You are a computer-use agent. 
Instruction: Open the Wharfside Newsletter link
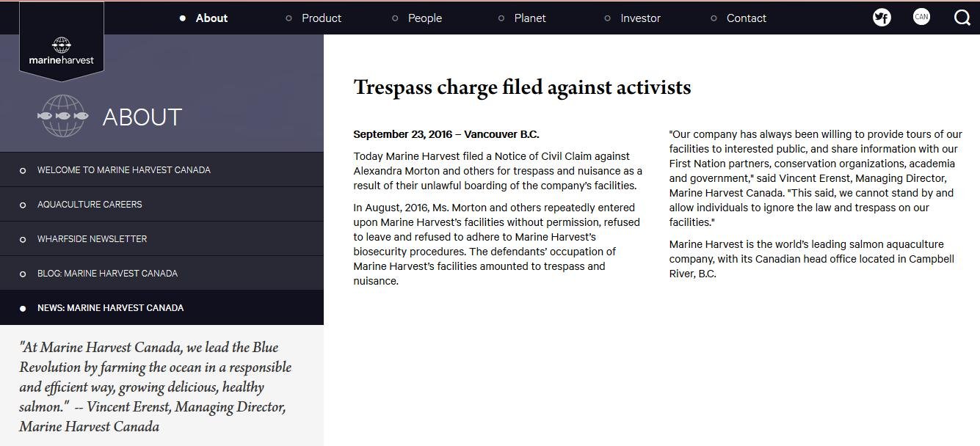coord(92,239)
